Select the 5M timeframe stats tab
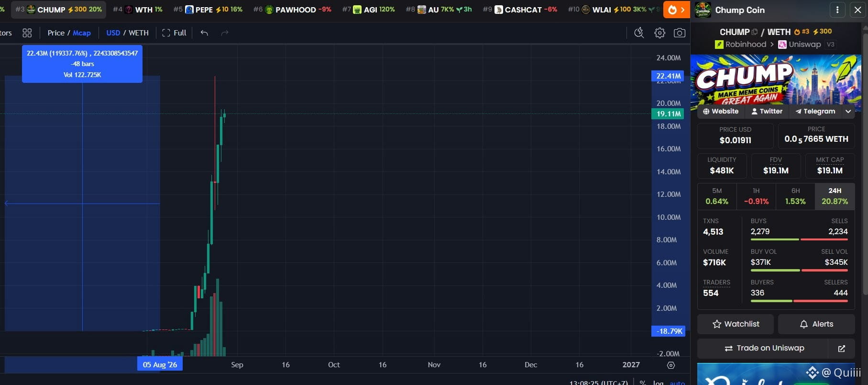Image resolution: width=868 pixels, height=385 pixels. (x=717, y=196)
